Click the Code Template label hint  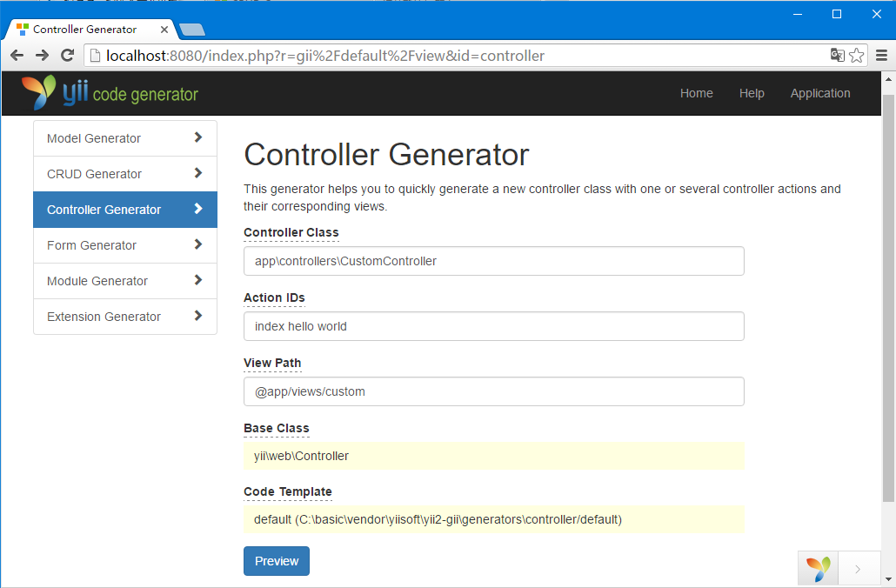(x=287, y=491)
